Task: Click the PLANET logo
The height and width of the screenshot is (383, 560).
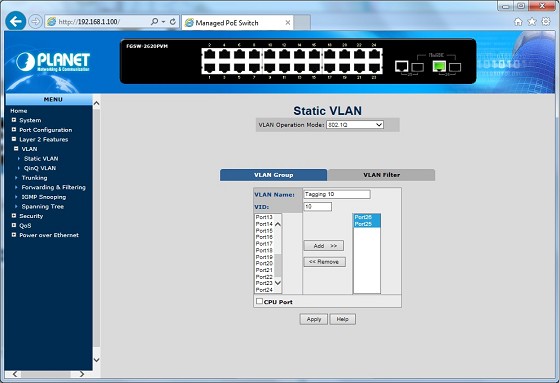Action: (x=53, y=62)
